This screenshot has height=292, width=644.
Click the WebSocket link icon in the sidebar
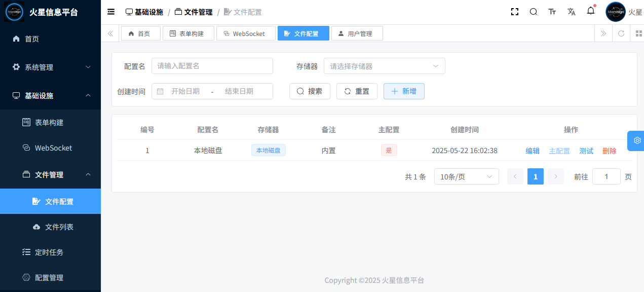pos(26,148)
